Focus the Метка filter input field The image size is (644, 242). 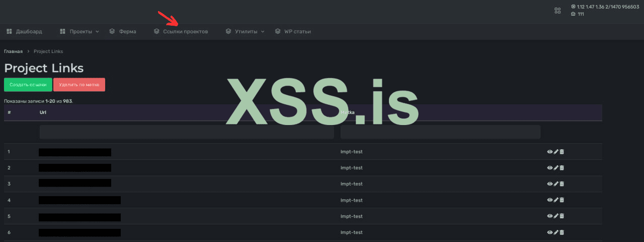440,132
